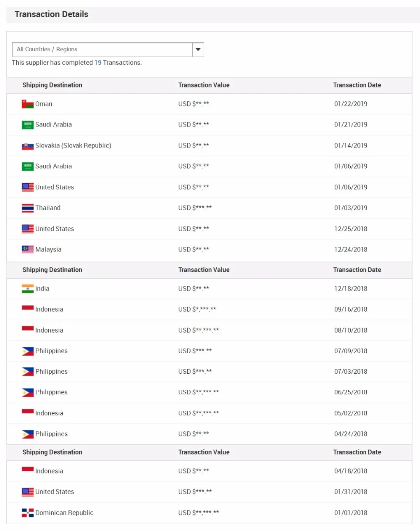Click the Philippines flag dated 07/09/2018
Viewport: 420px width, 531px height.
point(28,351)
